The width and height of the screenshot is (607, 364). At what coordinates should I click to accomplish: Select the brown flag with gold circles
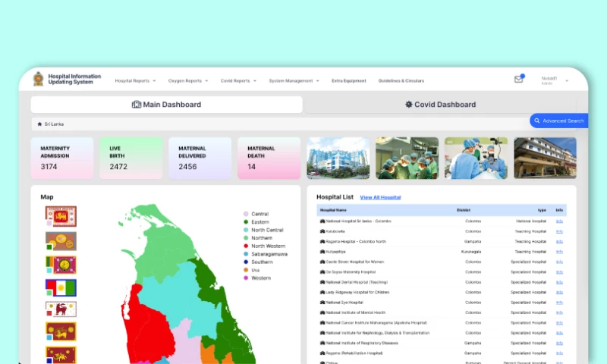(61, 241)
